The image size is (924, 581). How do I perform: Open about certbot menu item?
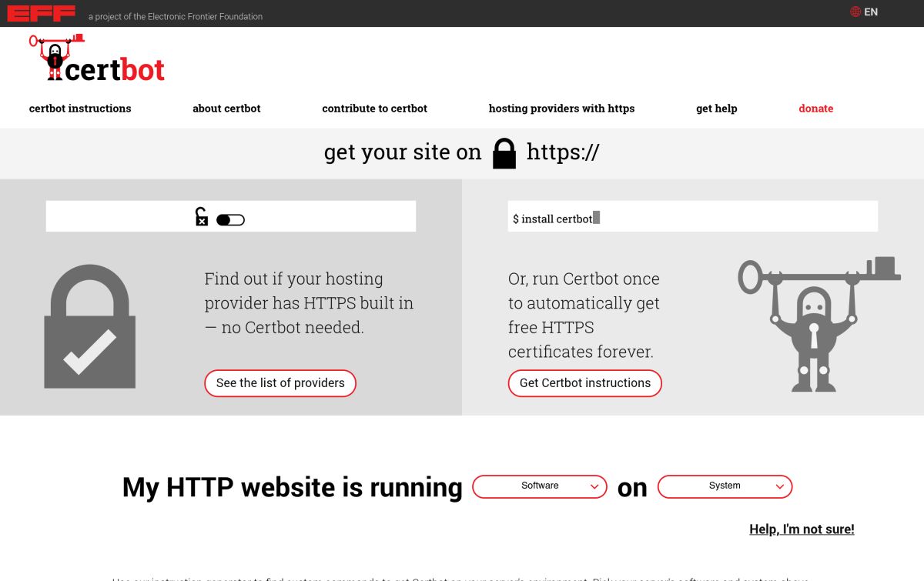click(x=226, y=109)
